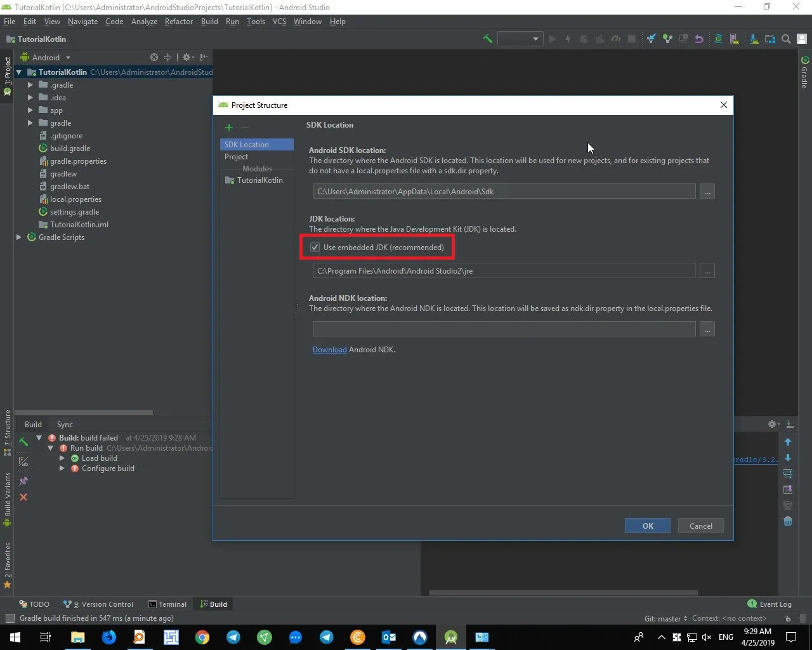Open the VCS menu

(x=279, y=22)
